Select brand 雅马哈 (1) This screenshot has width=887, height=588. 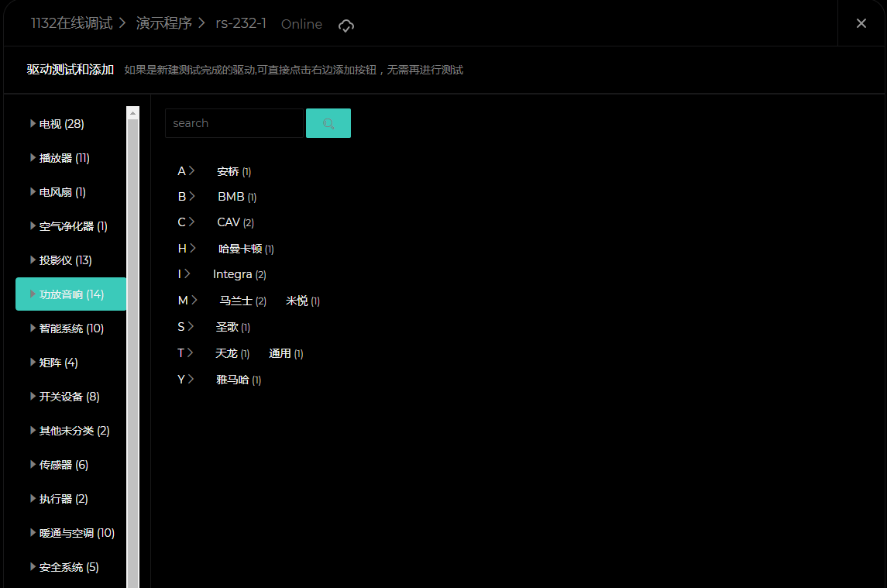pos(239,380)
